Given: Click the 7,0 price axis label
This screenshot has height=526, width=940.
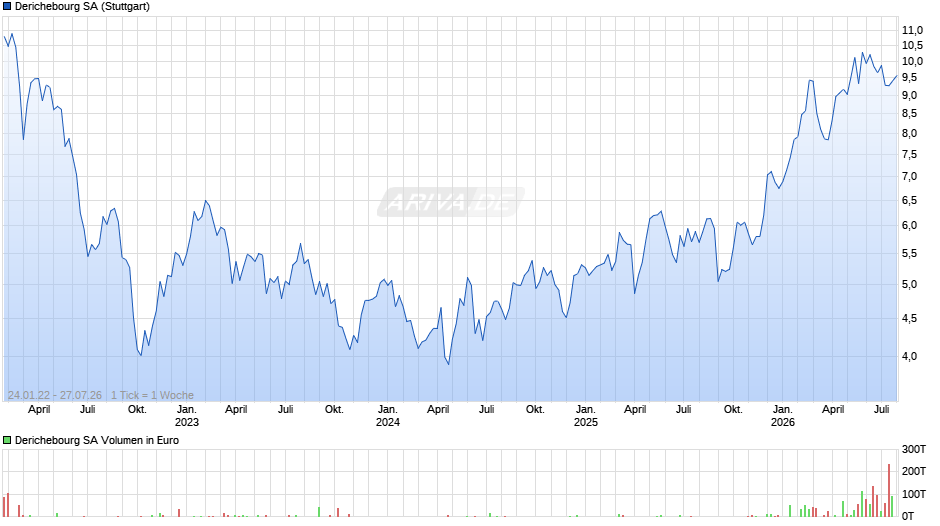Looking at the screenshot, I should coord(909,176).
